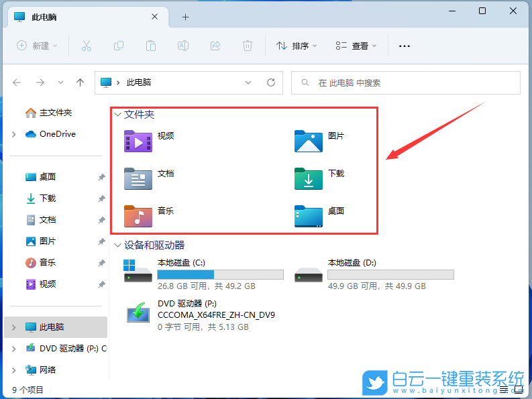Minimize the File Explorer window
532x399 pixels.
452,11
